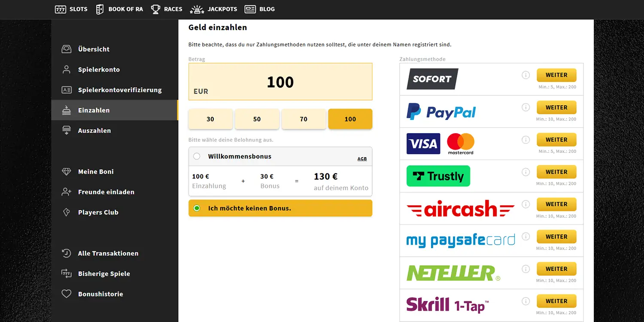Click the Jackpots siren icon
The image size is (644, 322).
click(x=197, y=9)
